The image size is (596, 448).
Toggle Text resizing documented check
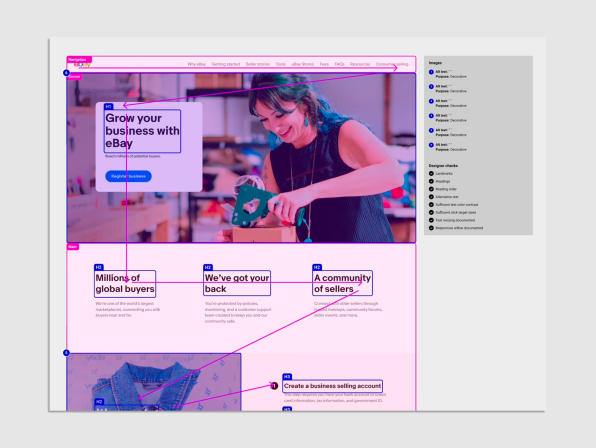[431, 220]
